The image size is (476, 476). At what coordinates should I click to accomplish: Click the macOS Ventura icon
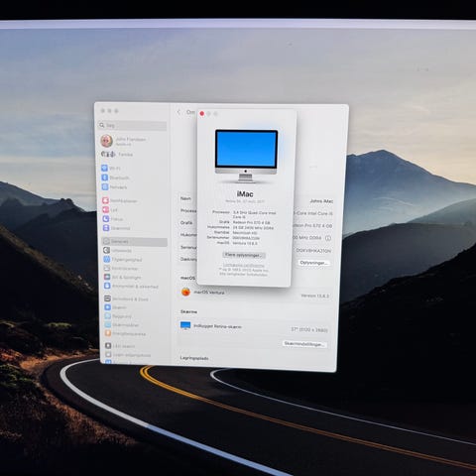(185, 293)
